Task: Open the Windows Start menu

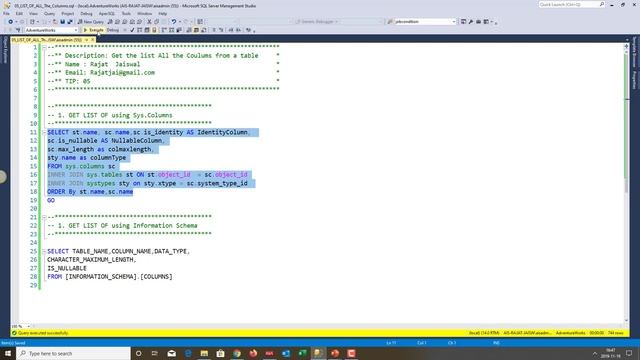Action: (x=8, y=353)
